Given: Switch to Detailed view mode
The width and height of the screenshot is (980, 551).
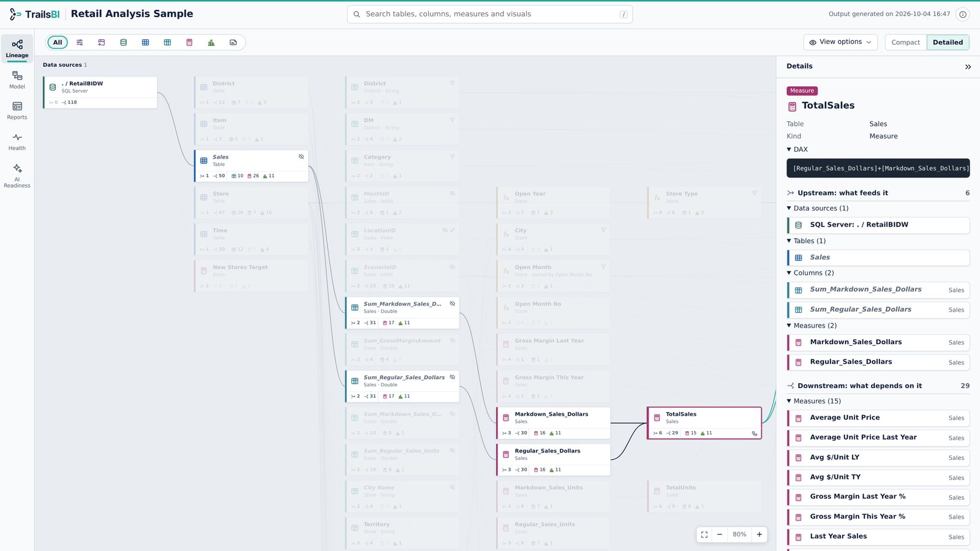Looking at the screenshot, I should [x=948, y=42].
